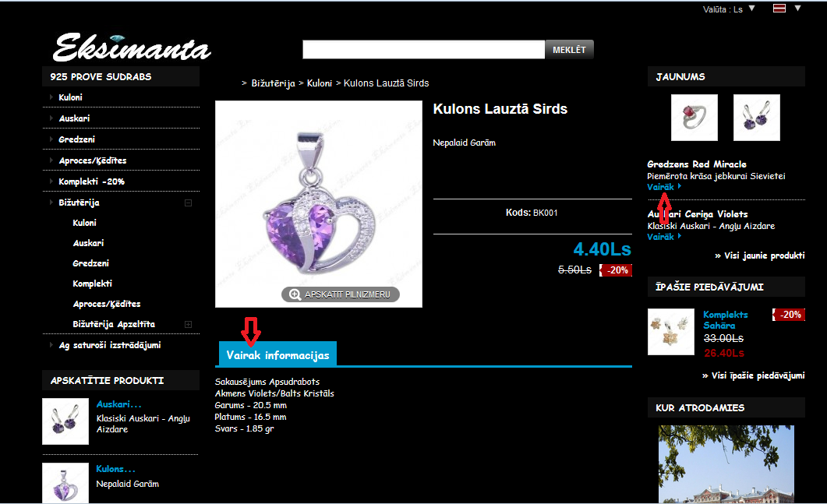Click the magnifier icon on Apskatīt pilnizmēru
Viewport: 827px width, 504px height.
pyautogui.click(x=295, y=294)
